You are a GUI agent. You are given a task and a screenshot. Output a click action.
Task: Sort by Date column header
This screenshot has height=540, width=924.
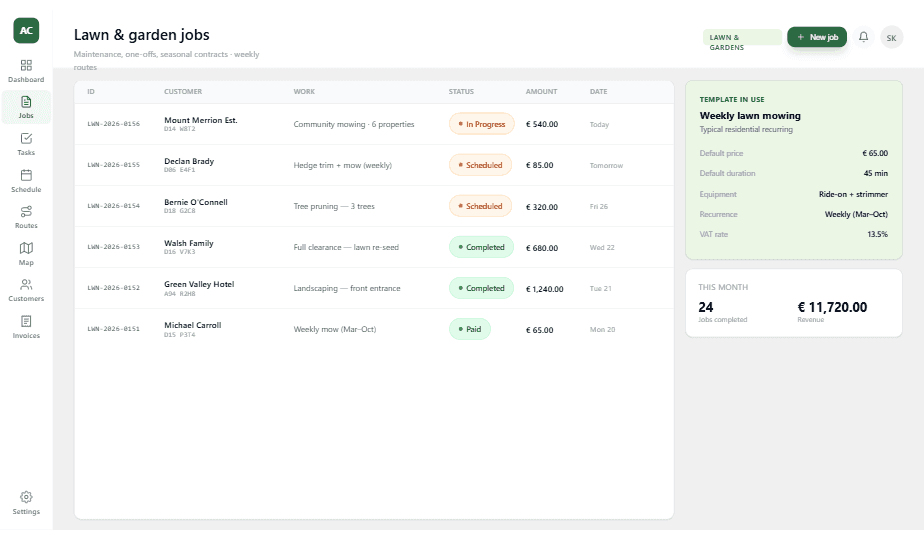598,91
